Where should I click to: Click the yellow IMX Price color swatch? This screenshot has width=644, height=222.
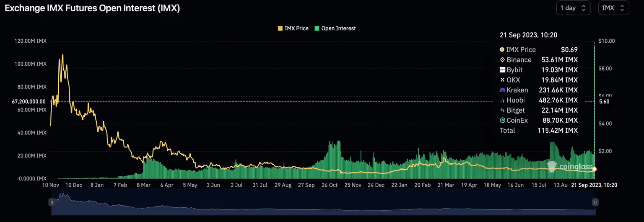click(280, 28)
